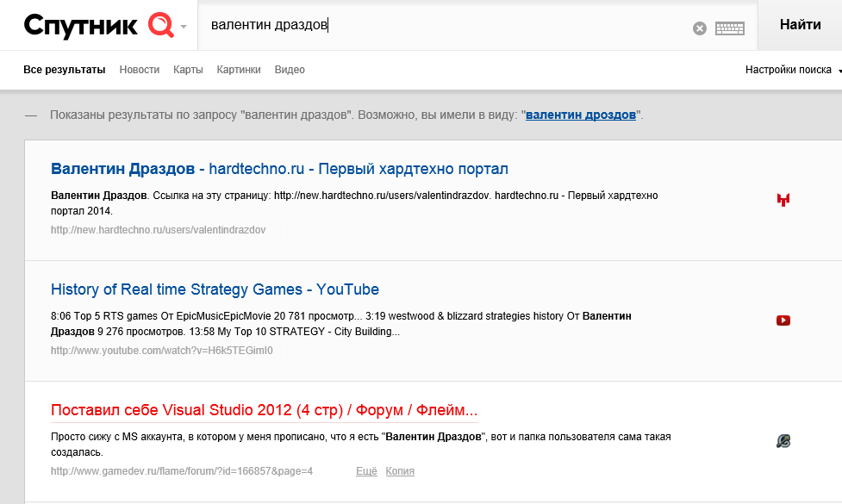Open the virtual keyboard icon
The height and width of the screenshot is (504, 842).
729,28
